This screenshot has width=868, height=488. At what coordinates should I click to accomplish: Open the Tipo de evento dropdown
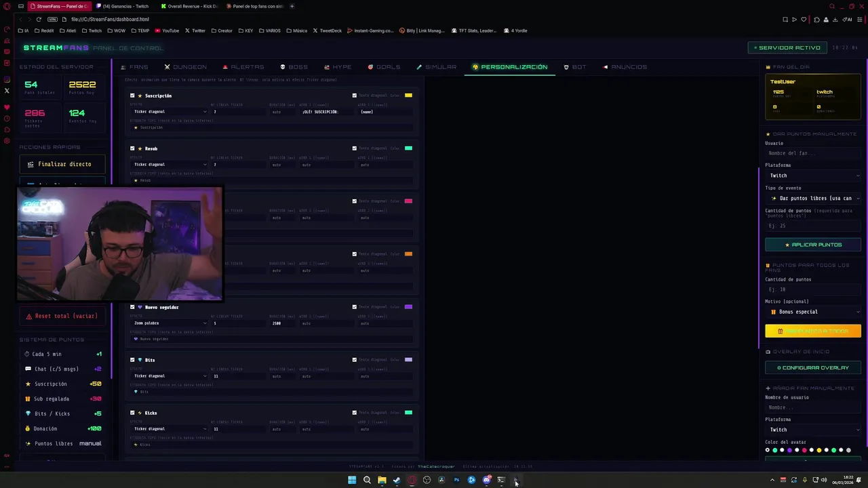pyautogui.click(x=813, y=199)
